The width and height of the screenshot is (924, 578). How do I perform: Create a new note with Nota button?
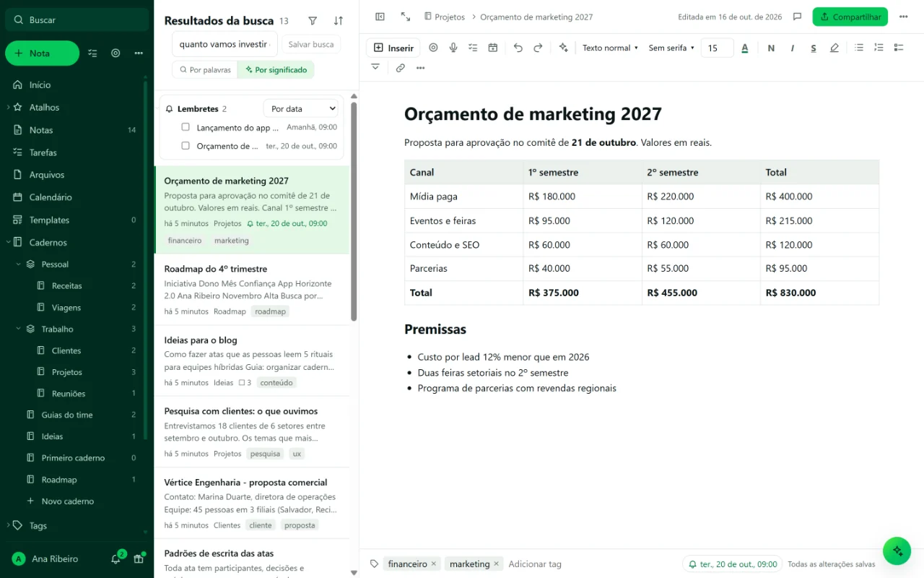pos(42,53)
